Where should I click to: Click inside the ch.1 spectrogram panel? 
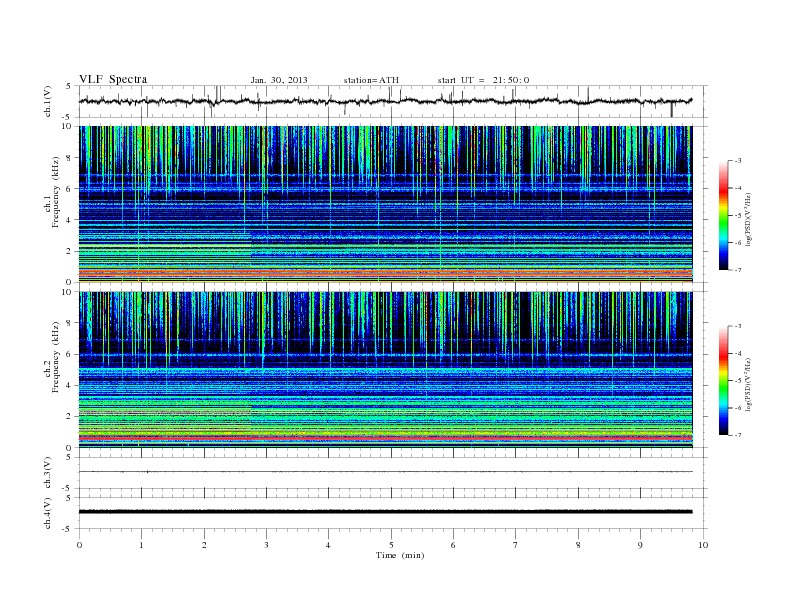[385, 204]
